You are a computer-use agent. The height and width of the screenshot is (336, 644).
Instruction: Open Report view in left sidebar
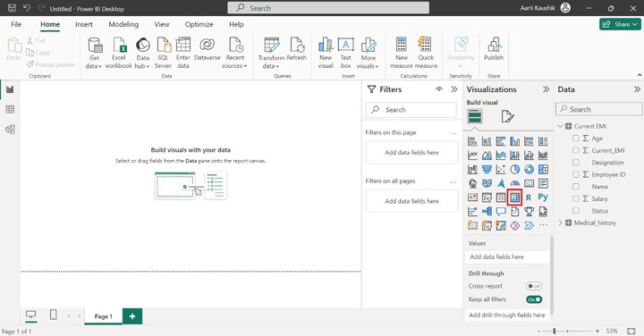click(x=10, y=89)
